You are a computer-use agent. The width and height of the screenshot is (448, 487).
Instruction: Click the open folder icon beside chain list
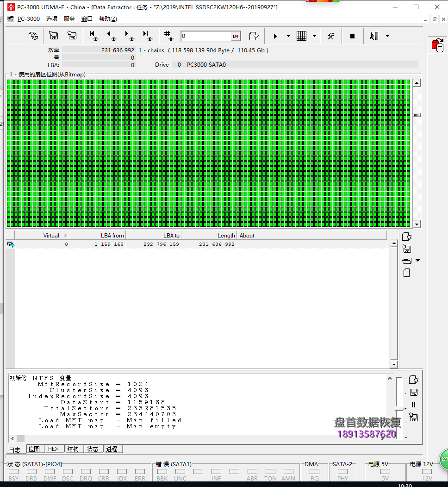tap(407, 261)
